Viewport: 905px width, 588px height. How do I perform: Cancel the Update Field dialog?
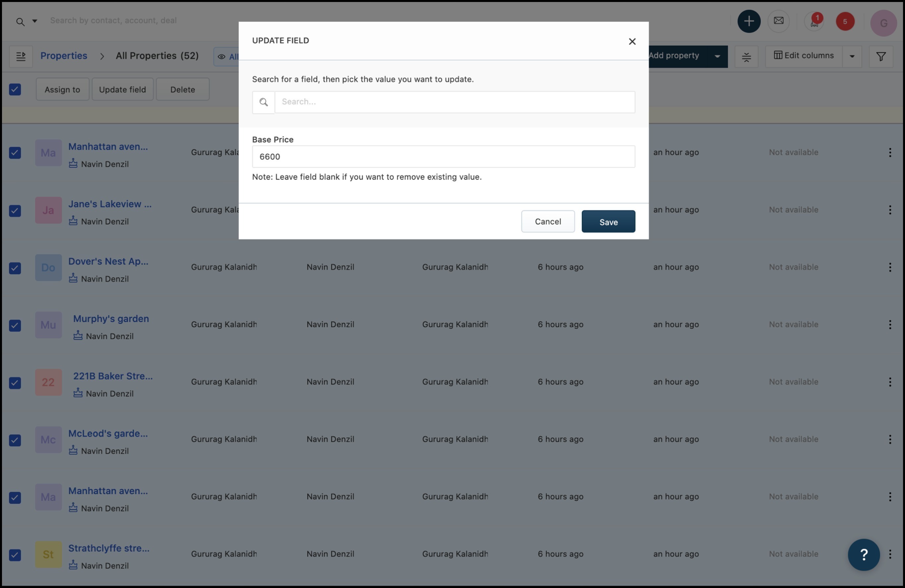548,222
